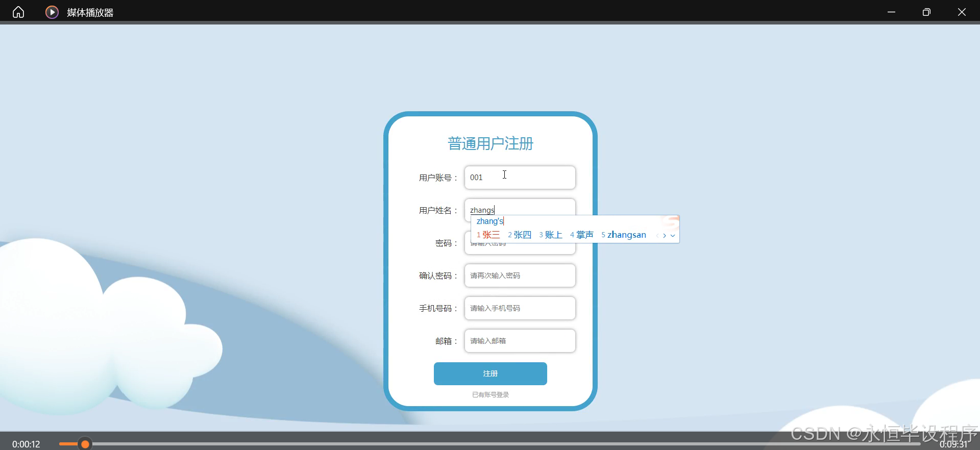Click the 邮箱 input field
This screenshot has width=980, height=450.
tap(520, 341)
